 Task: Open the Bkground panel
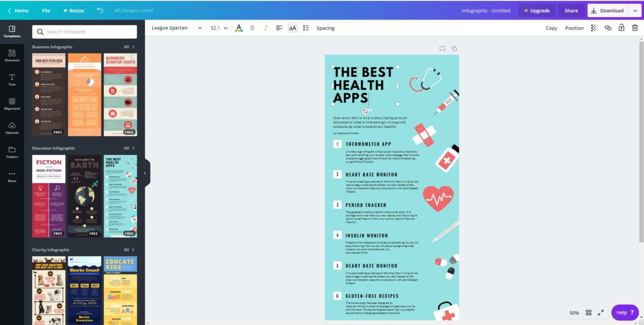pos(12,104)
